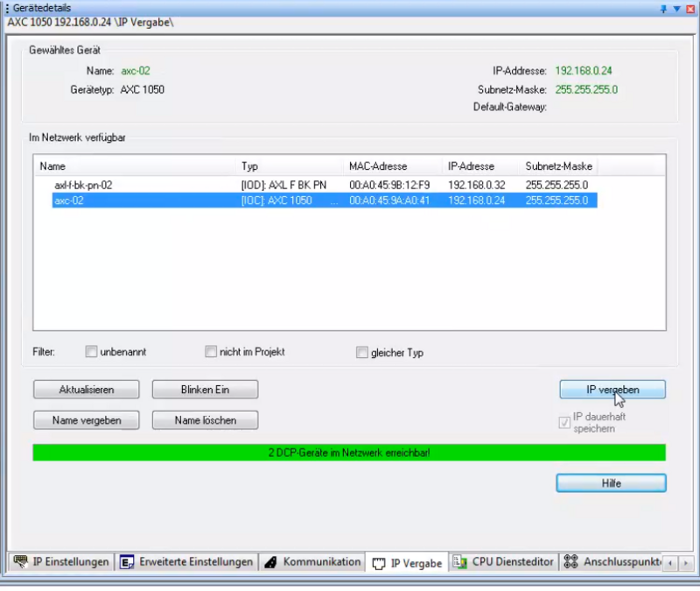Click the green DCP-Geräte status bar
This screenshot has height=591, width=700.
coord(348,453)
